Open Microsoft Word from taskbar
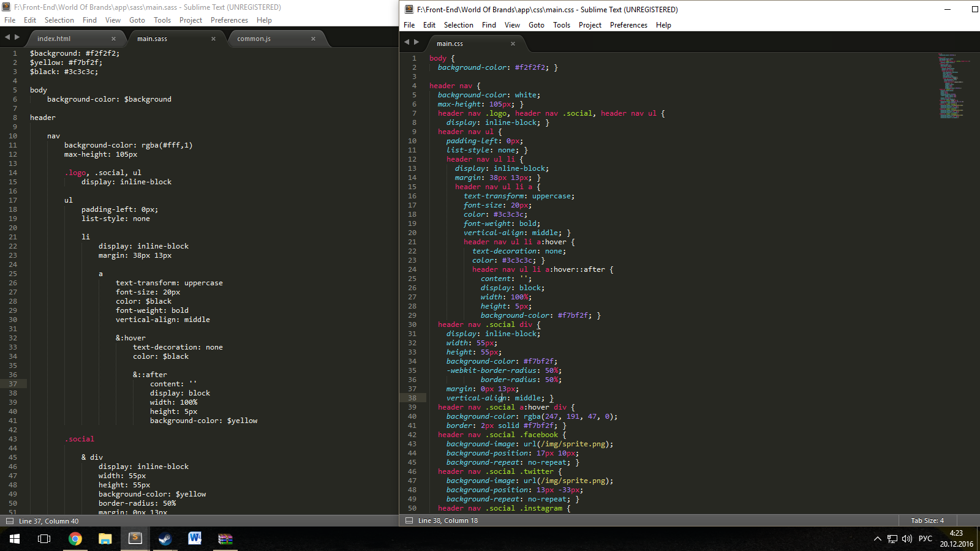Viewport: 980px width, 551px height. point(195,539)
